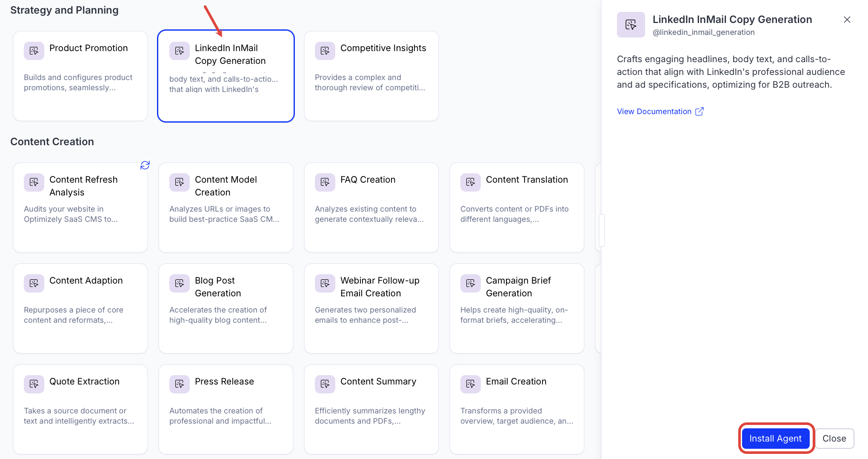Click the Email Creation agent icon

tap(471, 384)
